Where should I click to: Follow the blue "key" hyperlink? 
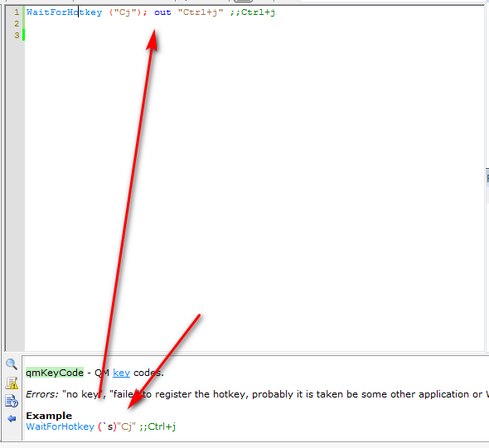[121, 373]
